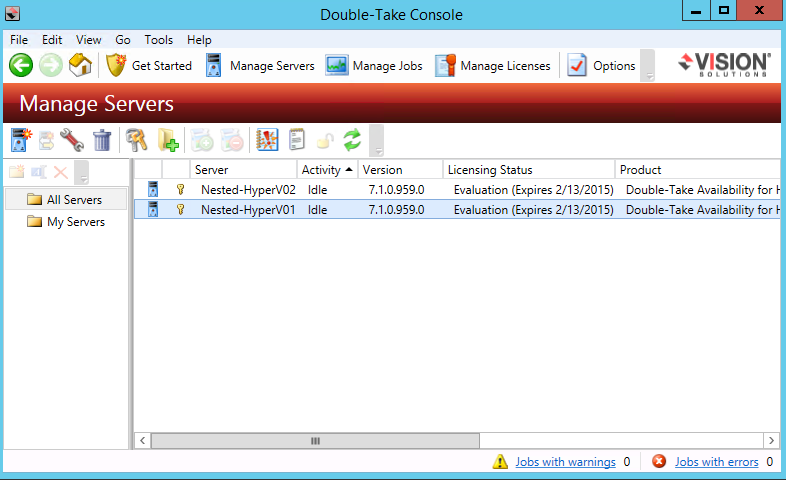The image size is (786, 480).
Task: Open Get Started shield button
Action: point(149,66)
